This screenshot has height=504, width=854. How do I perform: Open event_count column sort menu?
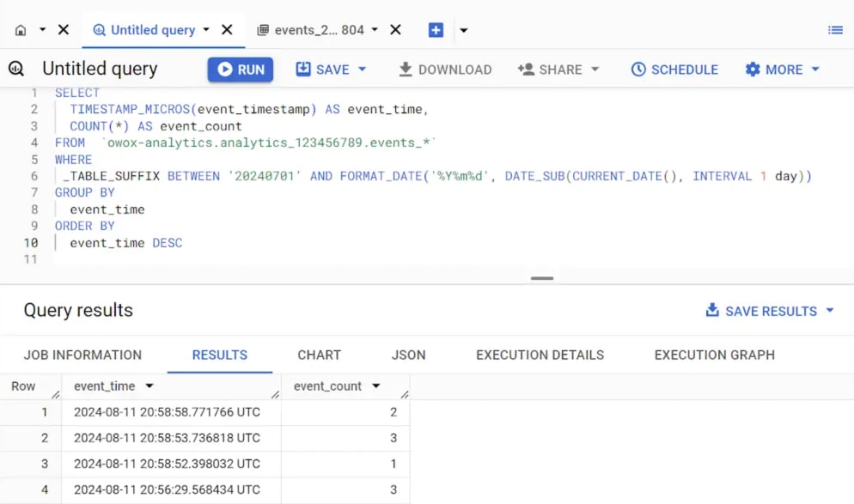coord(375,386)
